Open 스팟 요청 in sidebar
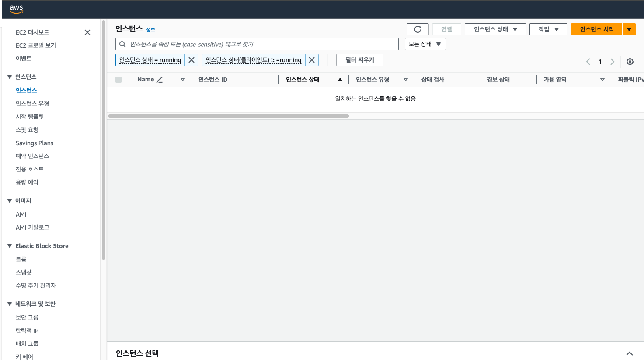The height and width of the screenshot is (360, 644). click(27, 130)
